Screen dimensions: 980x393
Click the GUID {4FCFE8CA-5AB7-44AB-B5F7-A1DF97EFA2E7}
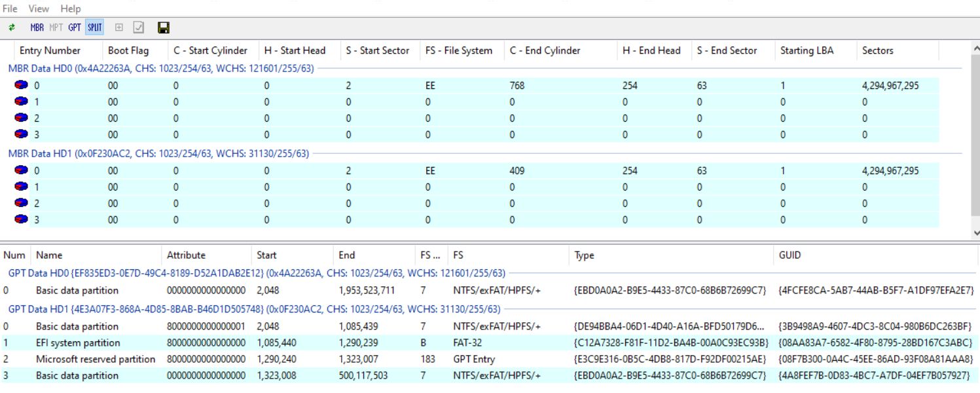pyautogui.click(x=876, y=290)
